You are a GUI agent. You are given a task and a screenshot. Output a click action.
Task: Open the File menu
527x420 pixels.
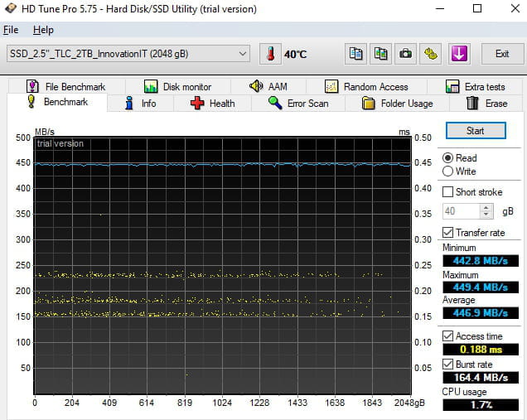pyautogui.click(x=11, y=30)
